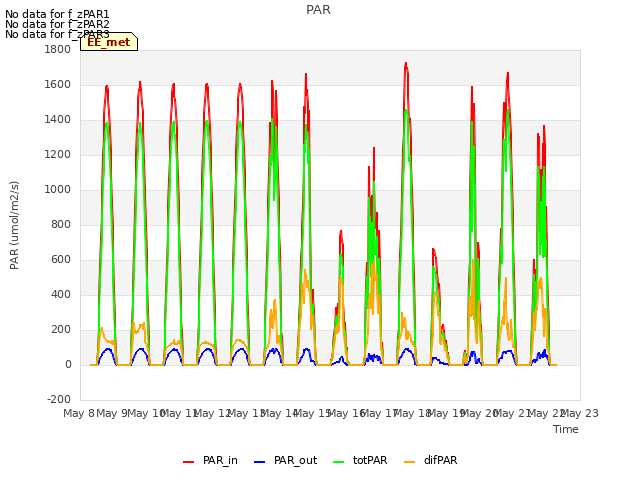Click the 1000 y-axis tick label
This screenshot has width=640, height=480.
click(x=58, y=190)
